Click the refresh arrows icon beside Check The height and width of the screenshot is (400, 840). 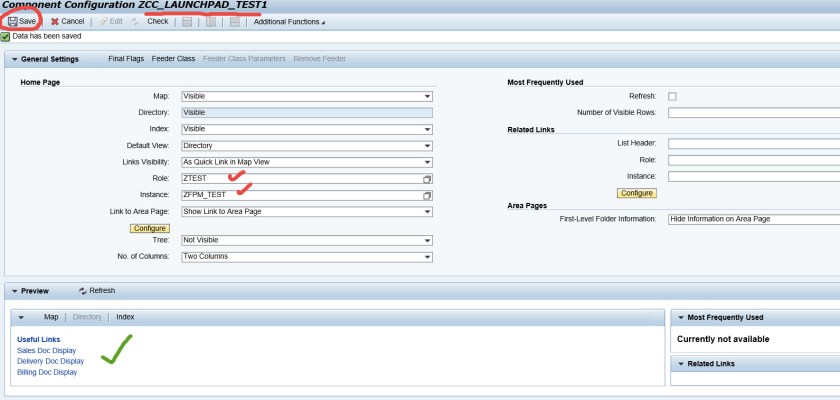click(x=135, y=21)
